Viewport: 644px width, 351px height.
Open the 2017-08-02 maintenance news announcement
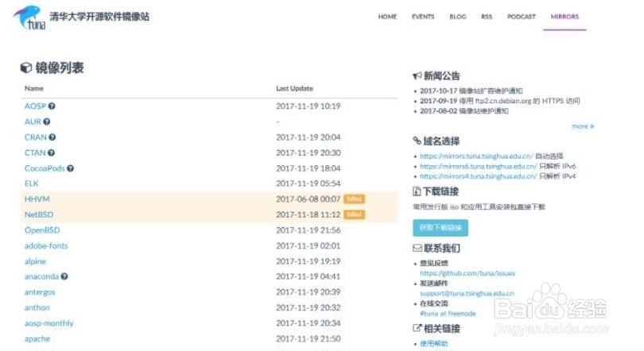pyautogui.click(x=464, y=111)
